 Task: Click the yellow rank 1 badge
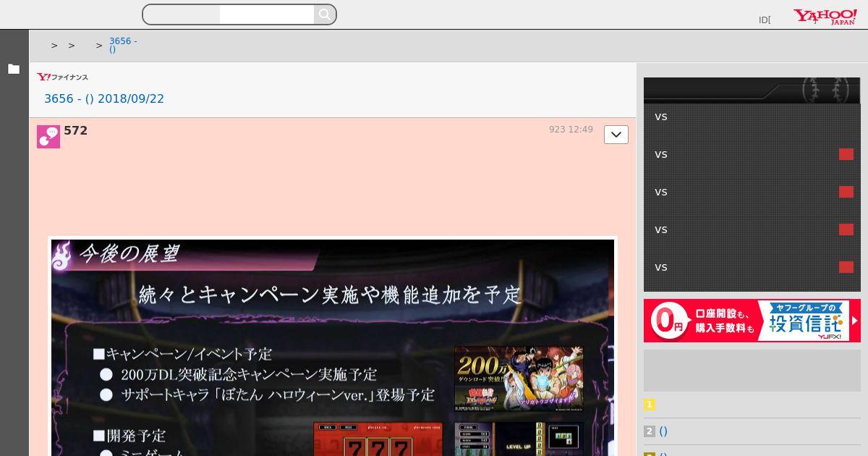(x=650, y=405)
